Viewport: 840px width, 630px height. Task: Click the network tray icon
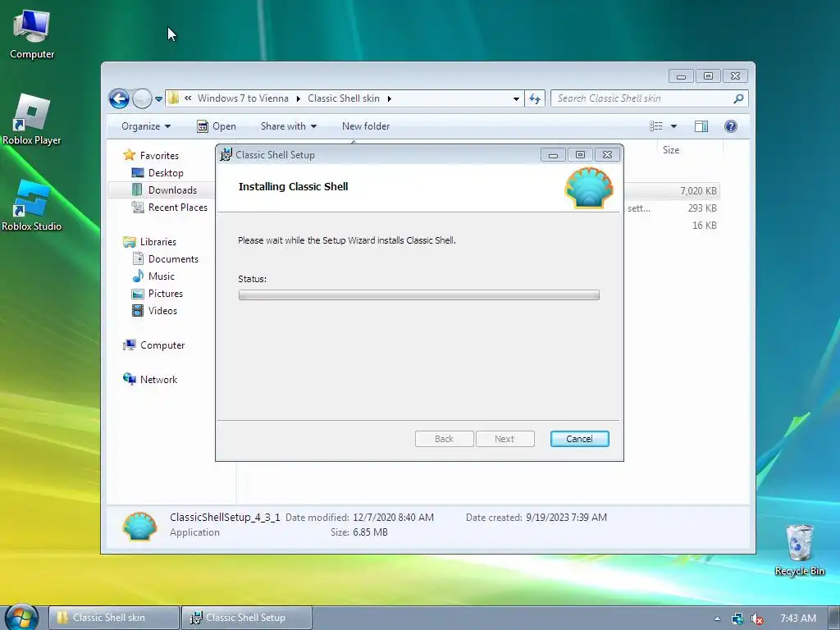(737, 619)
